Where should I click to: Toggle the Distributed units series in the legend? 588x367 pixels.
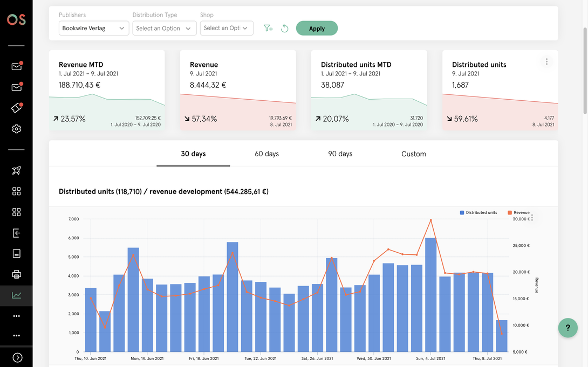tap(478, 212)
